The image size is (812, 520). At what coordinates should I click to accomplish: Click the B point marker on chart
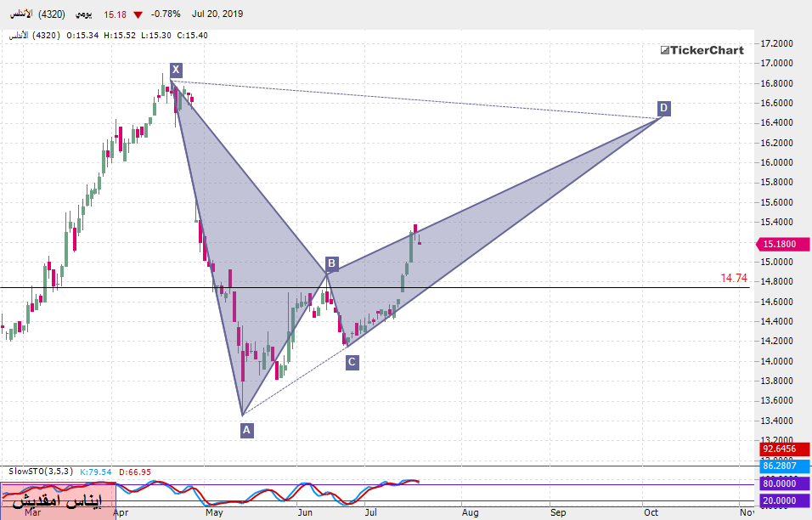332,263
